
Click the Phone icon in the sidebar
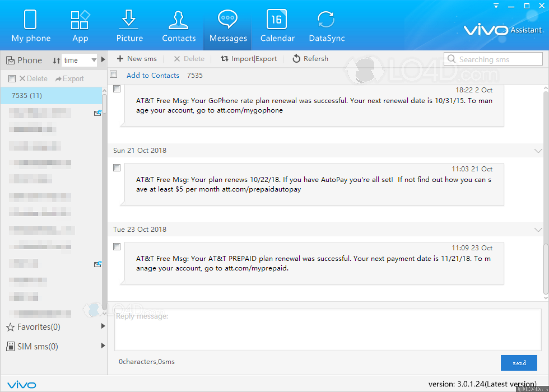point(11,60)
